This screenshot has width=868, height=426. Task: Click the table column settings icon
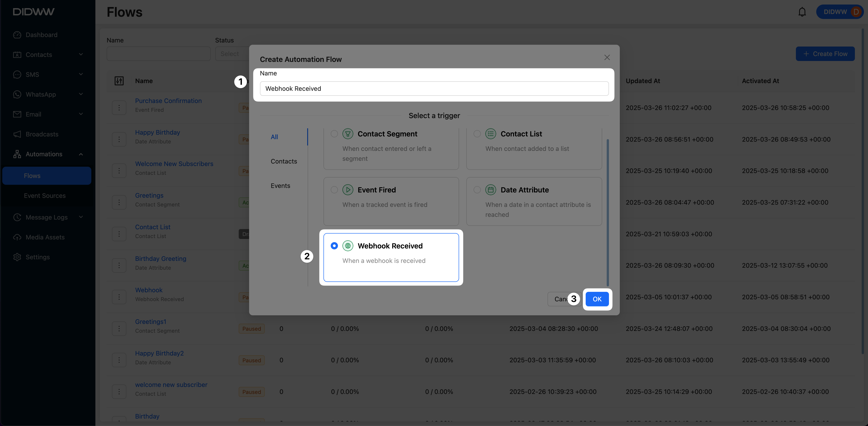tap(119, 81)
